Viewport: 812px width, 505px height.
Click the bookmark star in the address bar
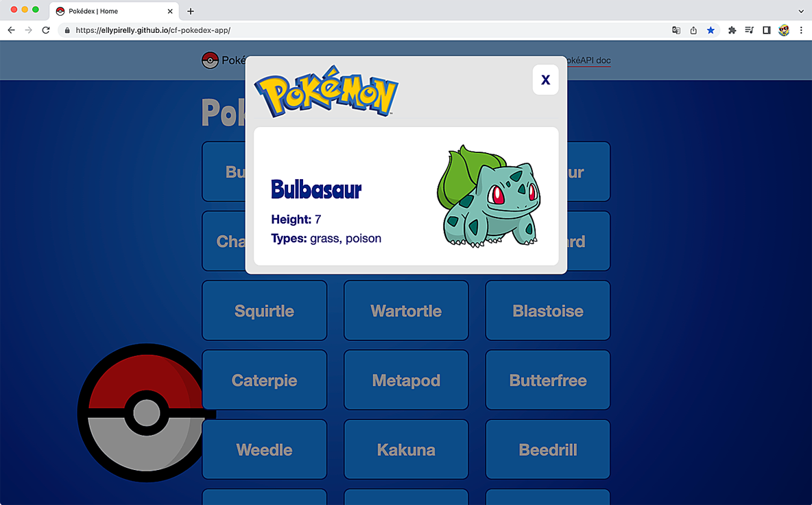[x=710, y=30]
